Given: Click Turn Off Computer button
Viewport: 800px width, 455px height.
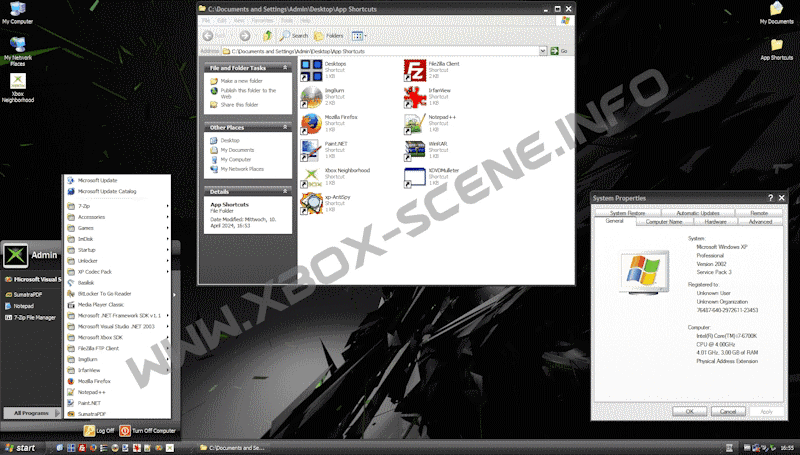Looking at the screenshot, I should point(148,431).
